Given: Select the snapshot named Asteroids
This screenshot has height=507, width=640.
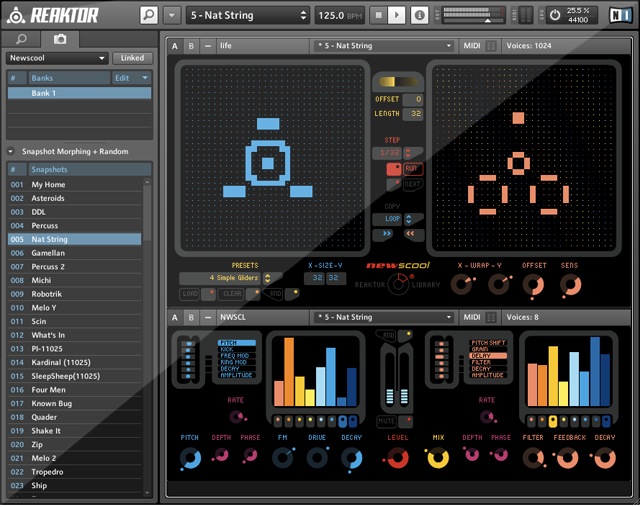Looking at the screenshot, I should point(75,198).
